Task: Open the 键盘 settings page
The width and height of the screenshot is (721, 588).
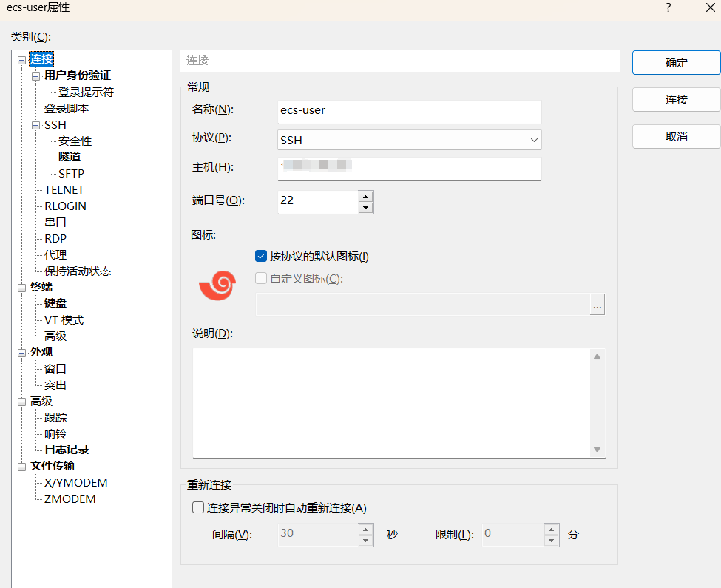Action: tap(55, 303)
